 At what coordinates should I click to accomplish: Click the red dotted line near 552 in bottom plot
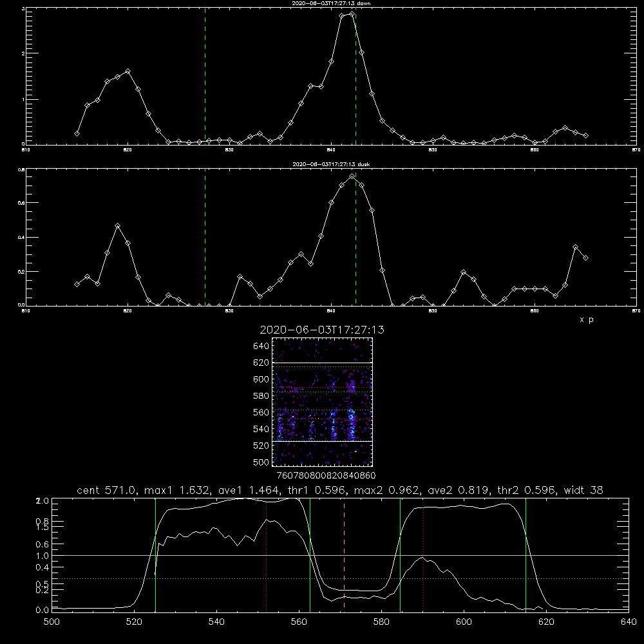pyautogui.click(x=266, y=554)
